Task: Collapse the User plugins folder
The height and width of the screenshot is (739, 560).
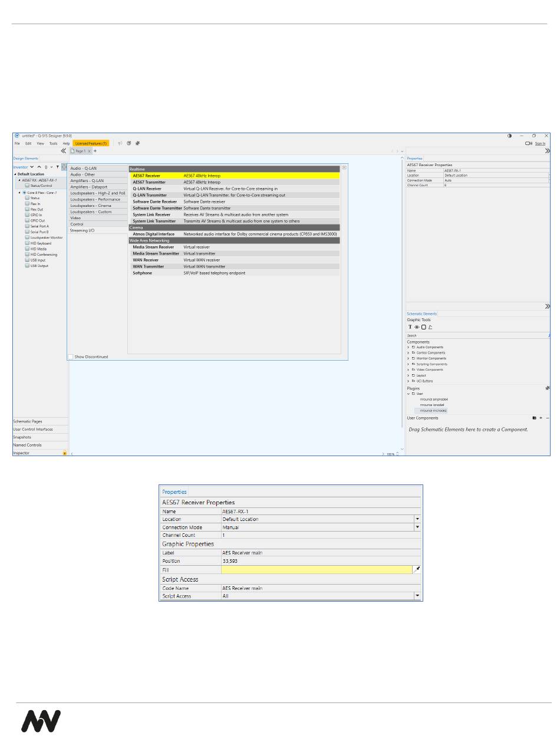Action: point(408,394)
